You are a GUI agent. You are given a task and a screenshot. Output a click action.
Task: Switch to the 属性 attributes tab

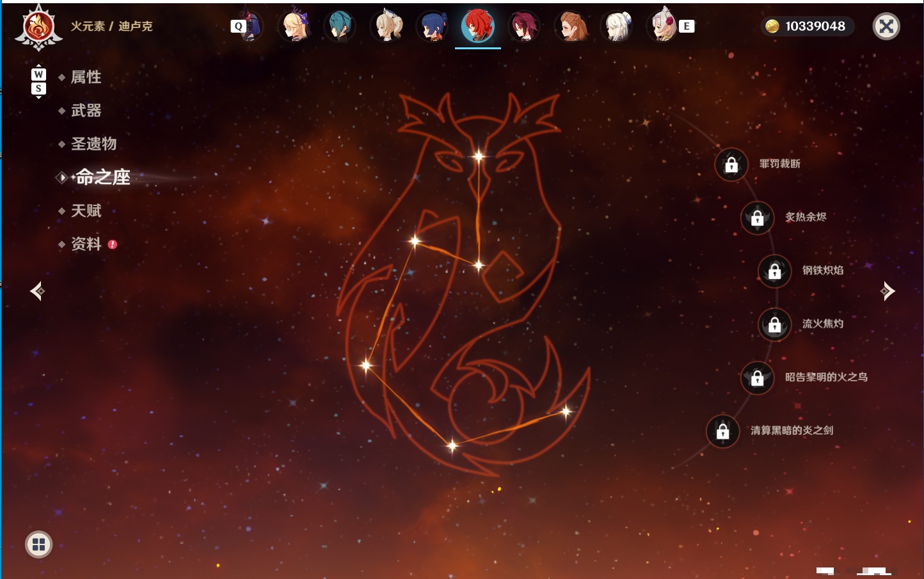86,77
